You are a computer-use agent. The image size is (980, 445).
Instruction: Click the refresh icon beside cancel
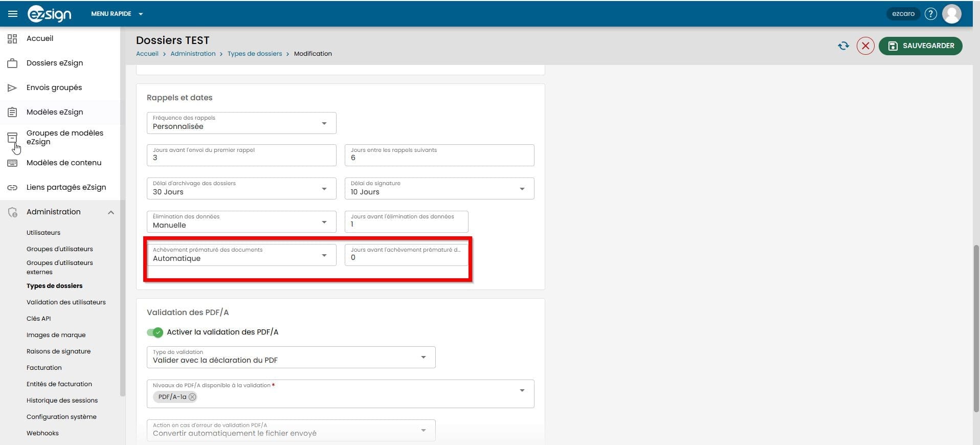tap(843, 46)
